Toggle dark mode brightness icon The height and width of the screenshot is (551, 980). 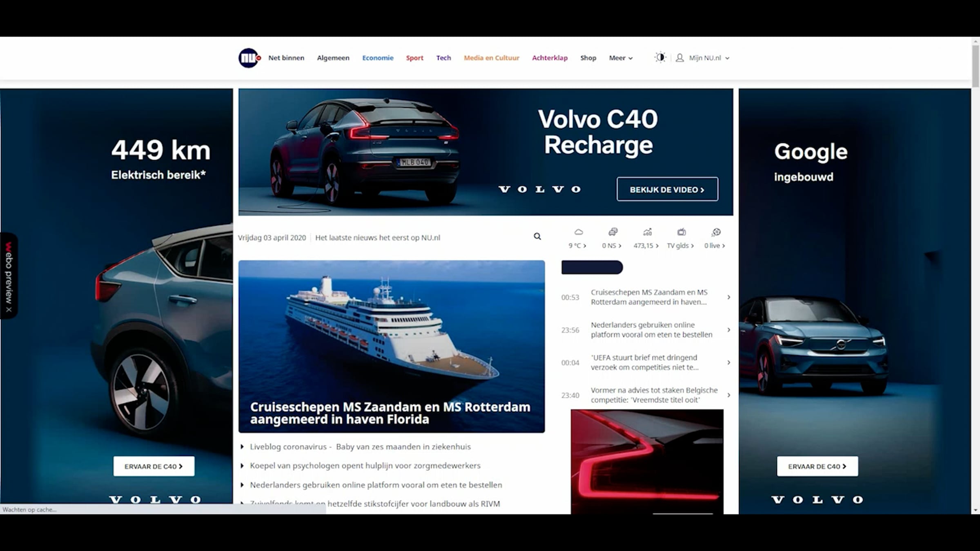pos(660,58)
